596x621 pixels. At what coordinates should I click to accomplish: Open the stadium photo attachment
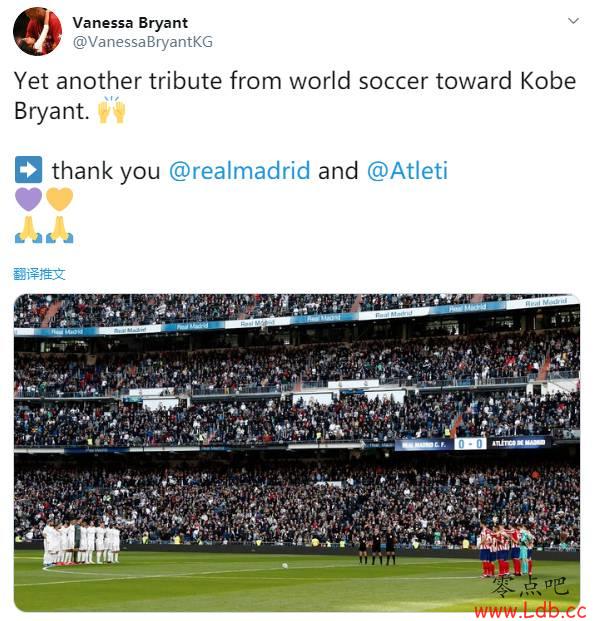click(297, 453)
